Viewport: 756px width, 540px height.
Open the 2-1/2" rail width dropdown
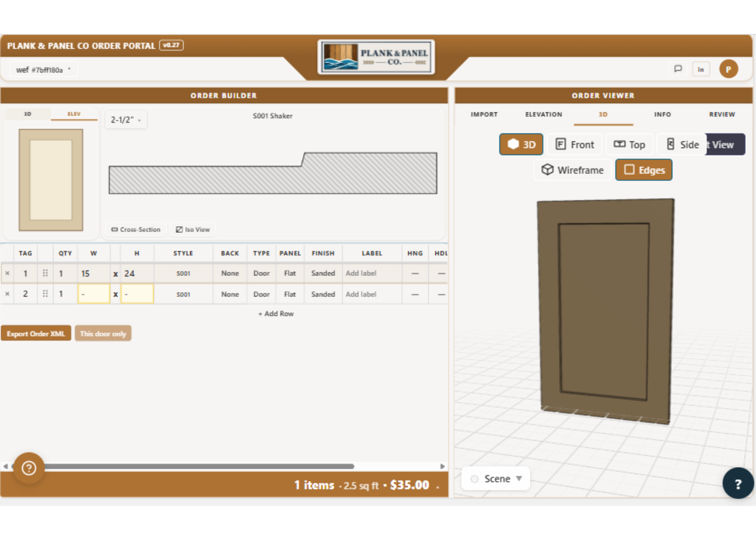click(x=126, y=120)
